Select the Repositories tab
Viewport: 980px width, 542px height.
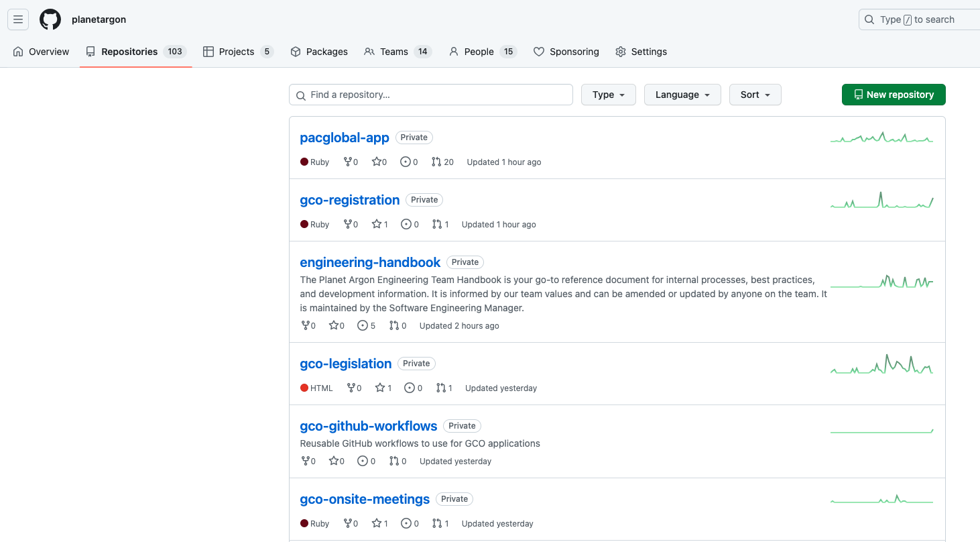point(136,52)
